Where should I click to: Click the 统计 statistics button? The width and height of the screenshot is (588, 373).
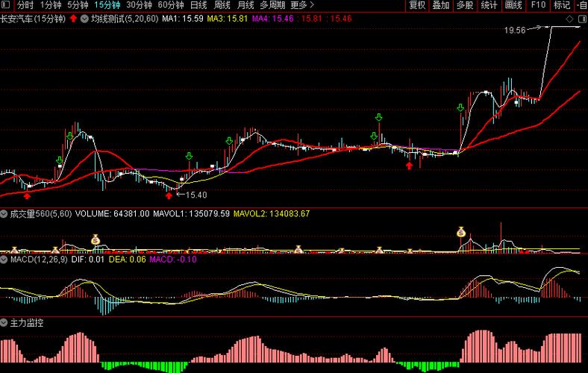pyautogui.click(x=489, y=5)
